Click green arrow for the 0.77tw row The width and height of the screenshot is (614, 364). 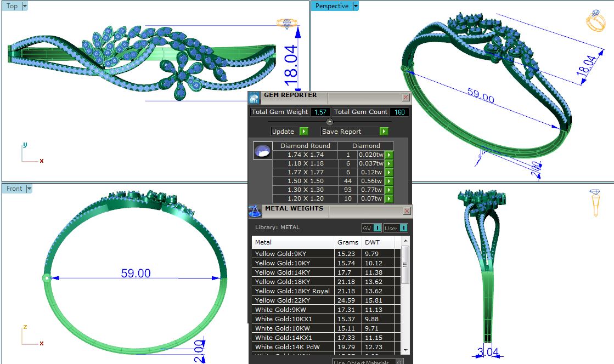pos(388,190)
